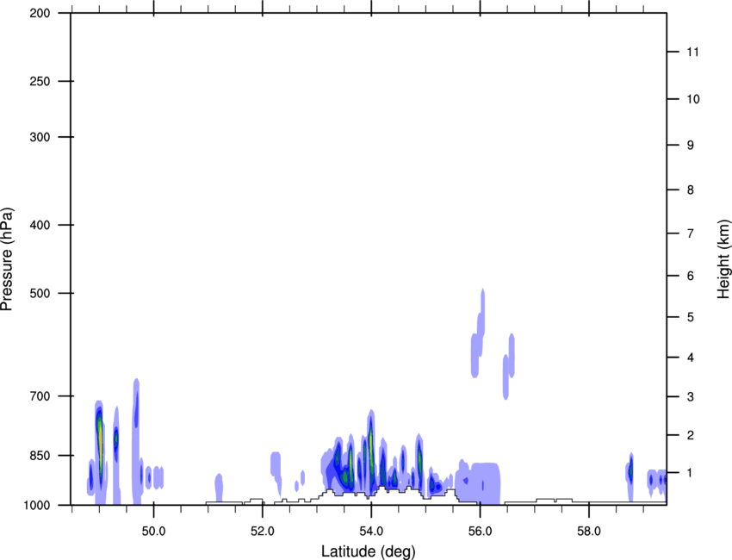Click the elevated light-blue patch above 56 degrees

[x=480, y=333]
